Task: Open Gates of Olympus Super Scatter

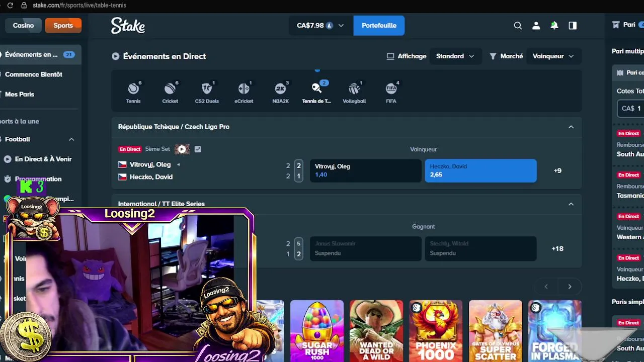Action: pyautogui.click(x=496, y=331)
